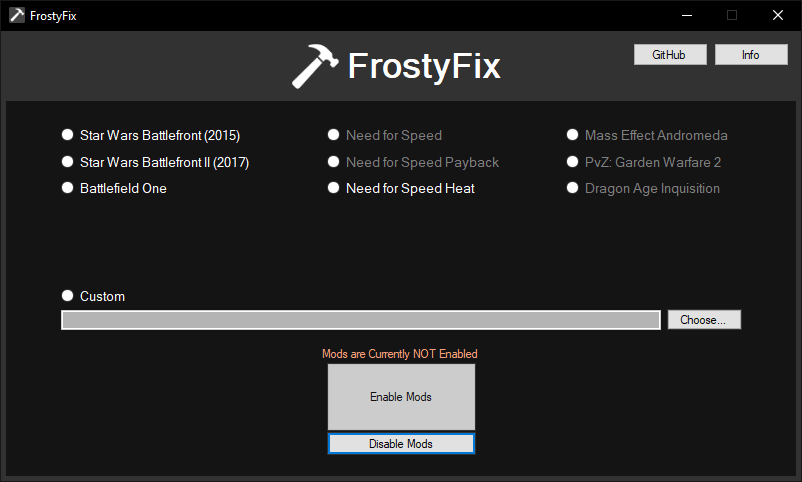This screenshot has width=802, height=482.
Task: Open the Info button
Action: [x=751, y=55]
